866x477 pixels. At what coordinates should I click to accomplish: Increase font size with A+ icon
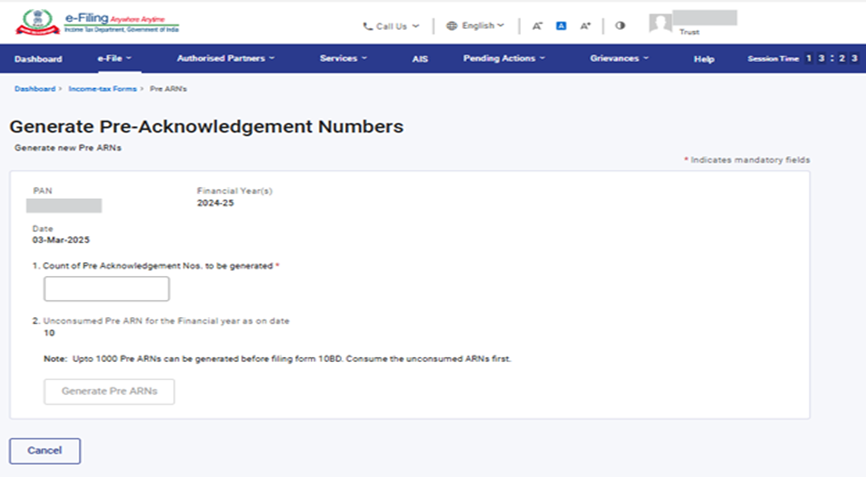[x=585, y=26]
